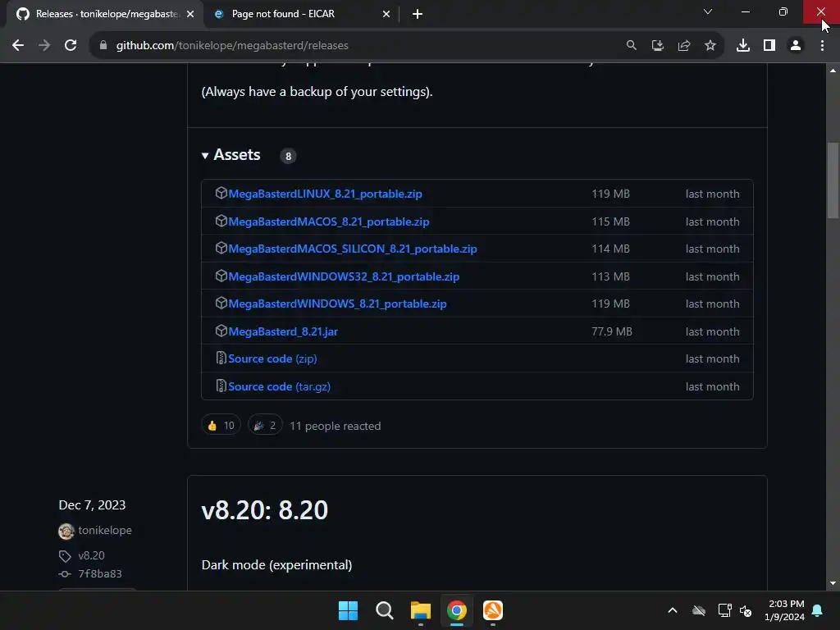The width and height of the screenshot is (840, 630).
Task: Open the network tray icon
Action: coord(724,610)
